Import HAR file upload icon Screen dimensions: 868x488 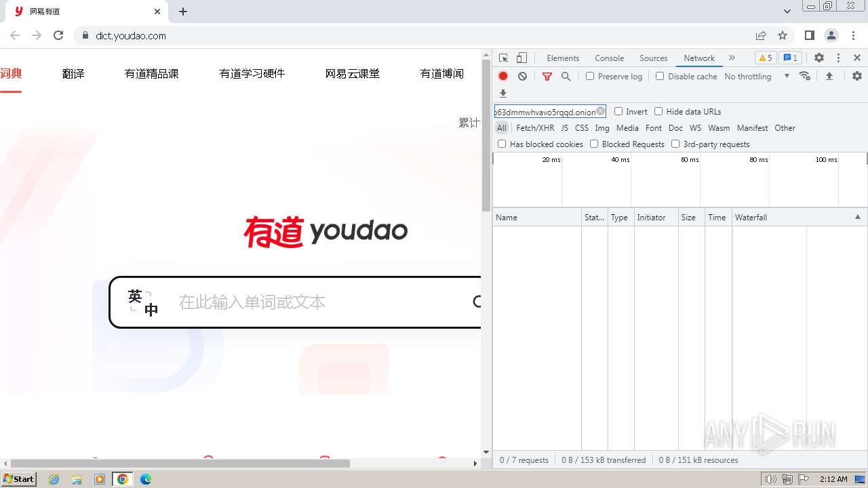point(829,76)
